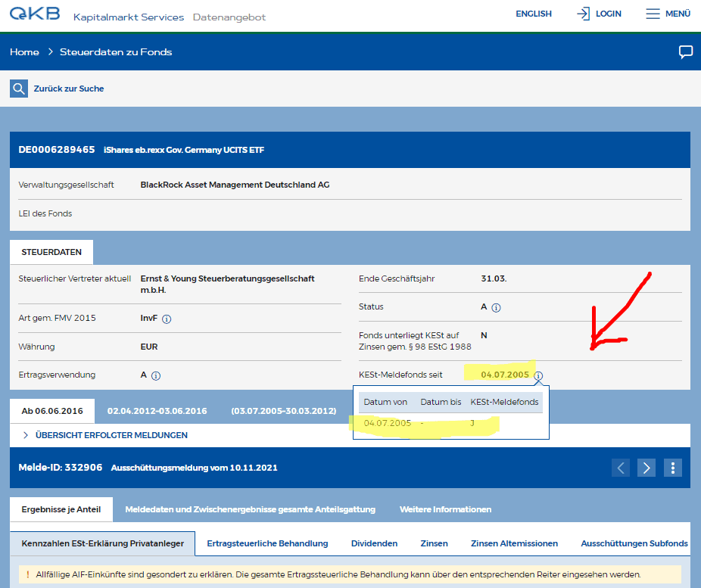701x588 pixels.
Task: Open Meldedaten und Zwischenergebnisse gesamte Anteilsgattung tab
Action: pos(251,509)
